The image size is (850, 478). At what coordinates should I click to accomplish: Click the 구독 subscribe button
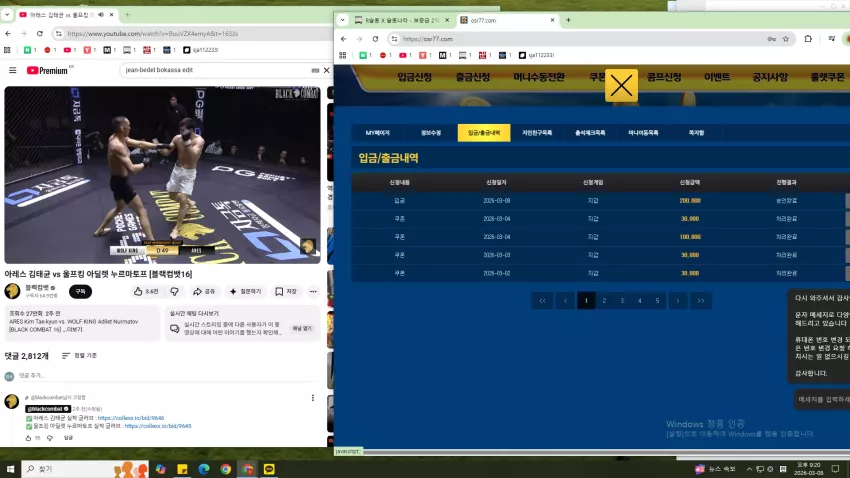tap(80, 292)
